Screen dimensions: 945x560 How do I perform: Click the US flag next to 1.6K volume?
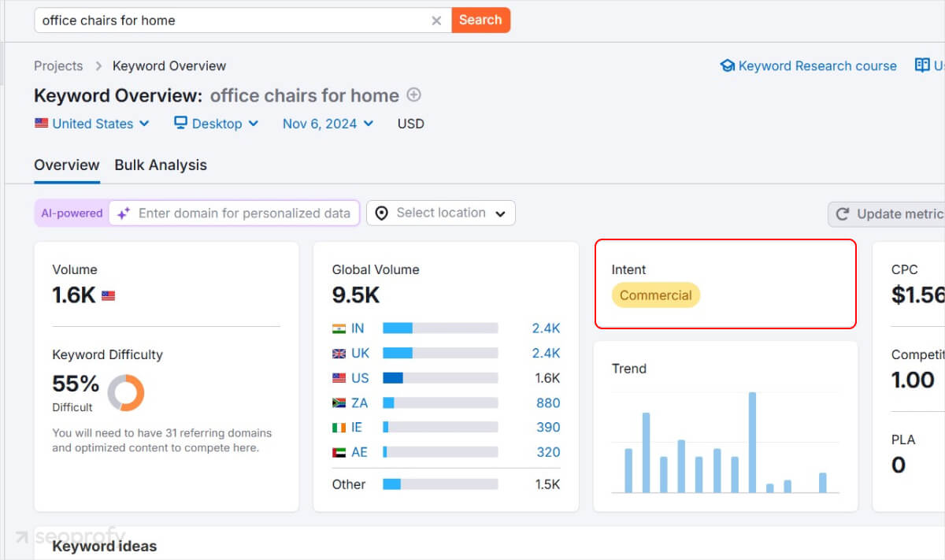[109, 296]
